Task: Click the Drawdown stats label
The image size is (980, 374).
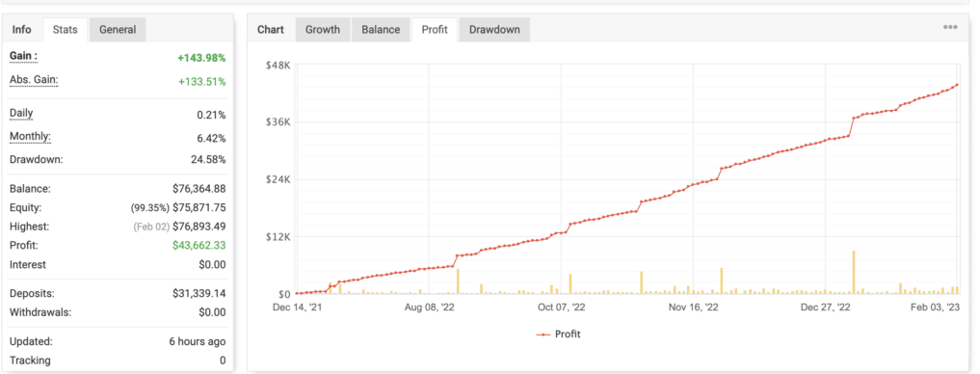Action: click(37, 159)
